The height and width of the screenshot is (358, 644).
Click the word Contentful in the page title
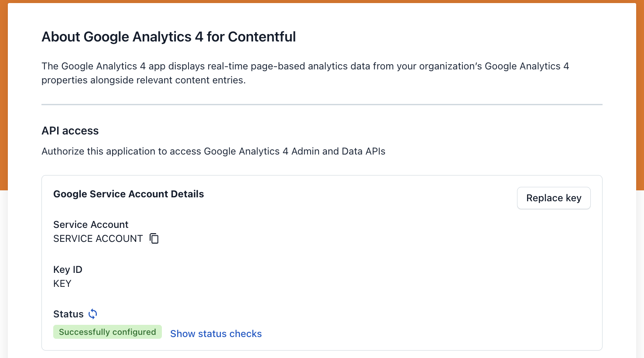[262, 37]
